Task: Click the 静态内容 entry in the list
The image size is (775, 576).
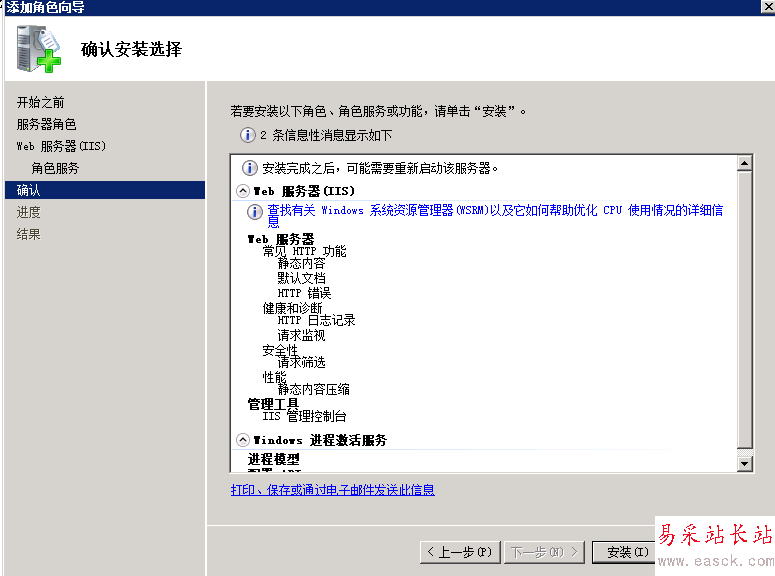Action: tap(301, 263)
